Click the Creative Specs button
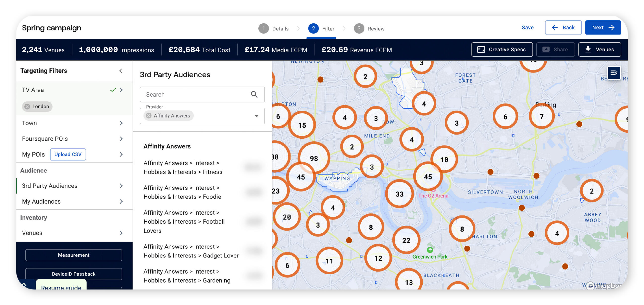This screenshot has height=305, width=644. 502,50
